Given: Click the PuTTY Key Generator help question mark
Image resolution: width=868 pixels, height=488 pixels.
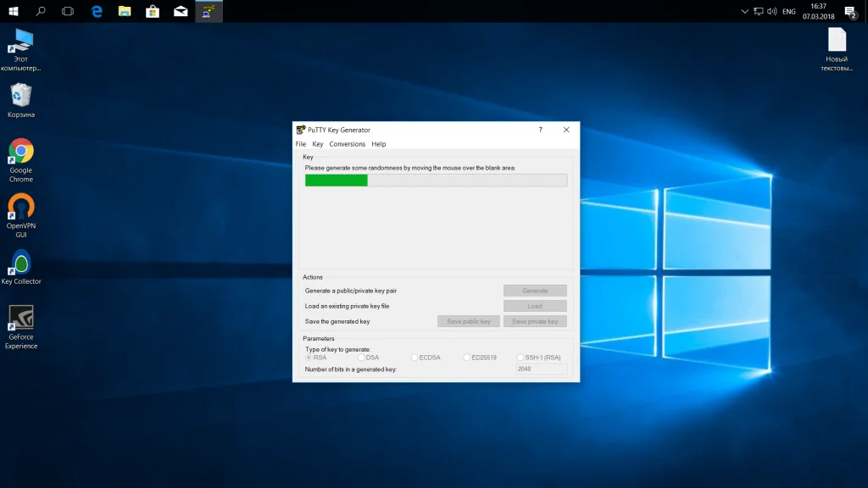Looking at the screenshot, I should click(x=540, y=130).
